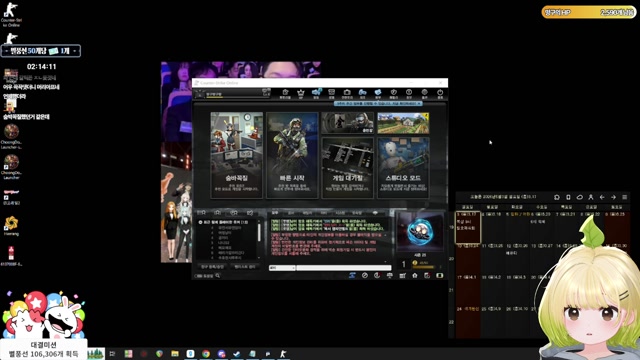Open the red bottle desktop file icon
Viewport: 640px width, 360px height.
pos(11,256)
